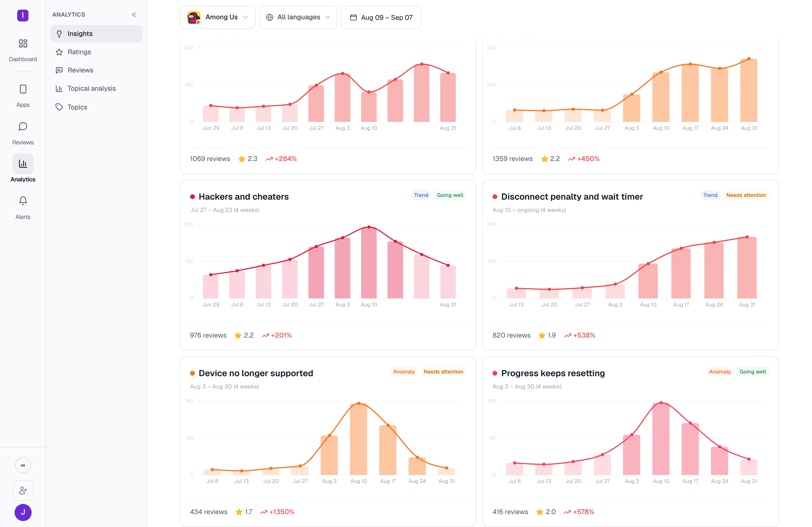Expand the All languages dropdown
Viewport: 812px width, 527px height.
click(x=298, y=17)
